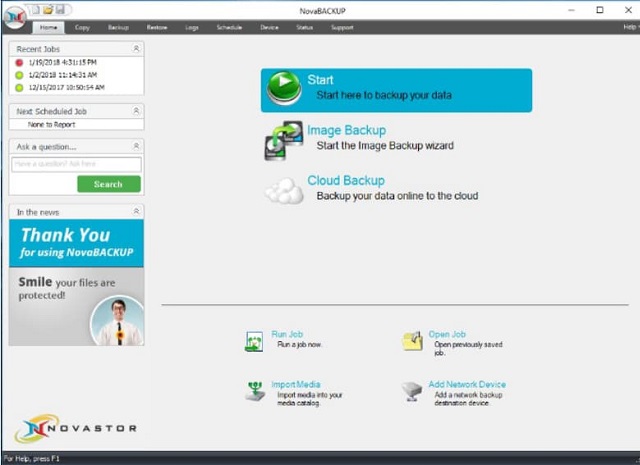The image size is (640, 465).
Task: Select the 1/2/2018 11:14:31 AM job entry
Action: (x=62, y=75)
